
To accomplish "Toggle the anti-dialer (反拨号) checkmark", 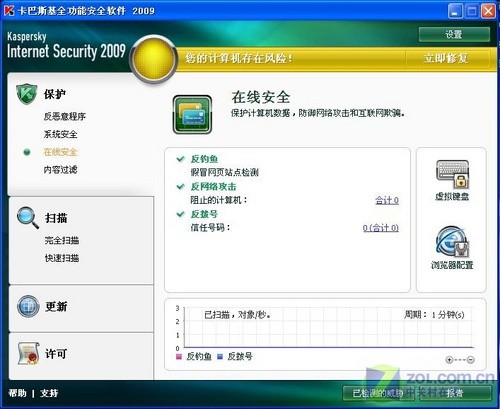I will point(181,214).
